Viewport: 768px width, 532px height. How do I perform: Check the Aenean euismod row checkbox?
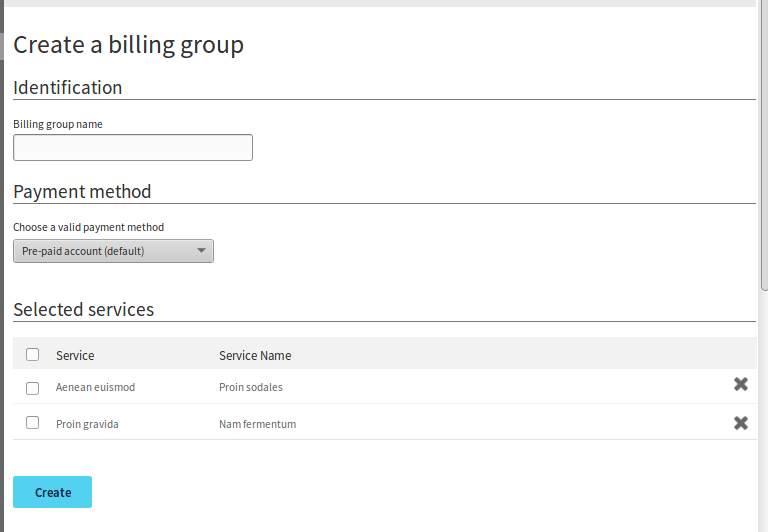point(33,388)
